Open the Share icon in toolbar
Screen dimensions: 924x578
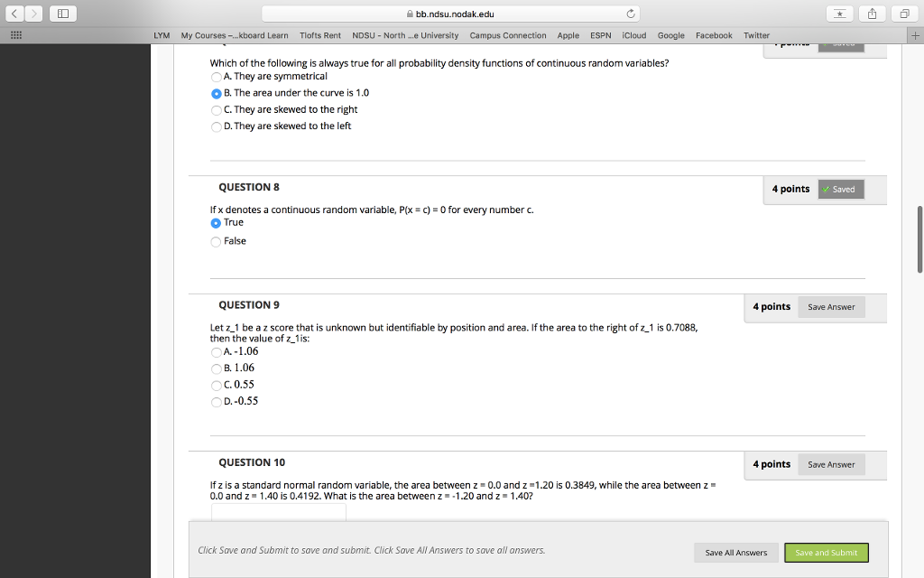(873, 14)
